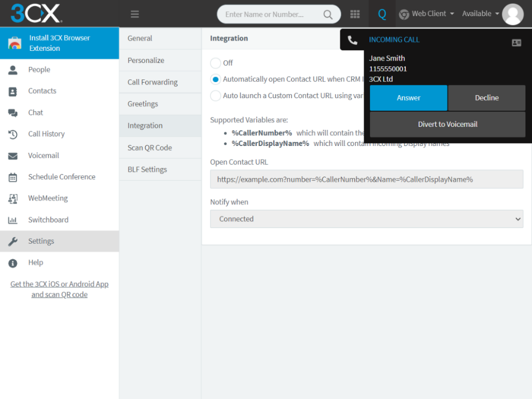The width and height of the screenshot is (532, 399).
Task: Click the Open Contact URL field
Action: click(366, 179)
